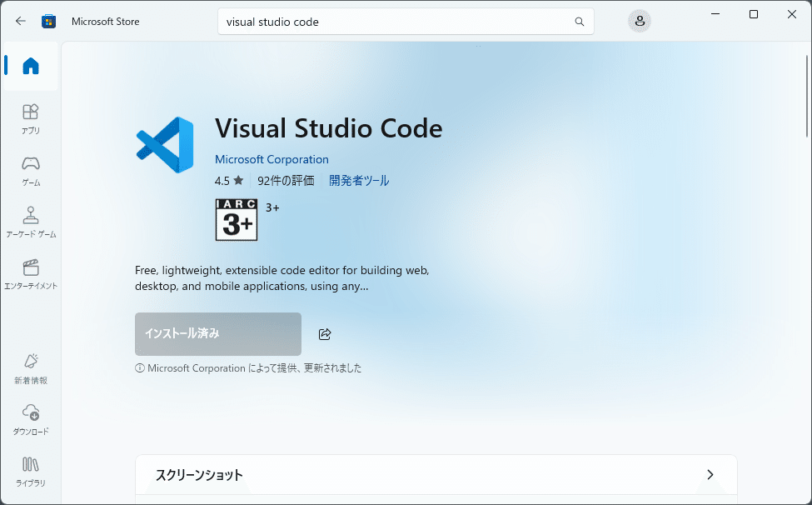Click the 92件の評価 ratings text
Image resolution: width=812 pixels, height=505 pixels.
[286, 181]
